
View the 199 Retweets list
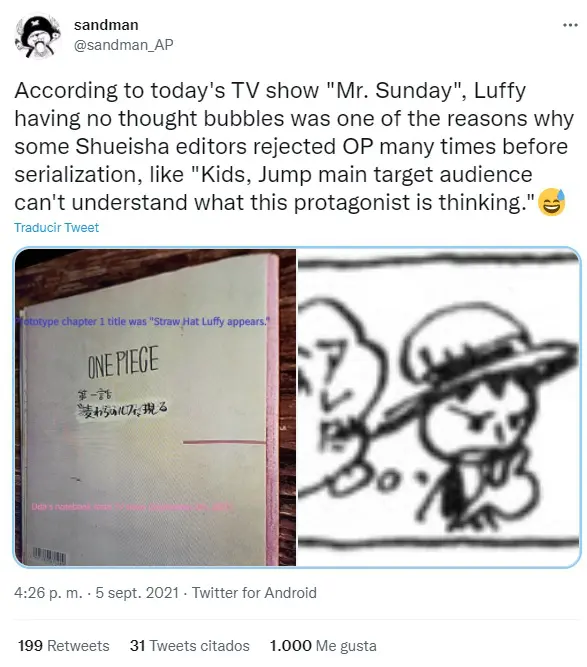(x=64, y=646)
